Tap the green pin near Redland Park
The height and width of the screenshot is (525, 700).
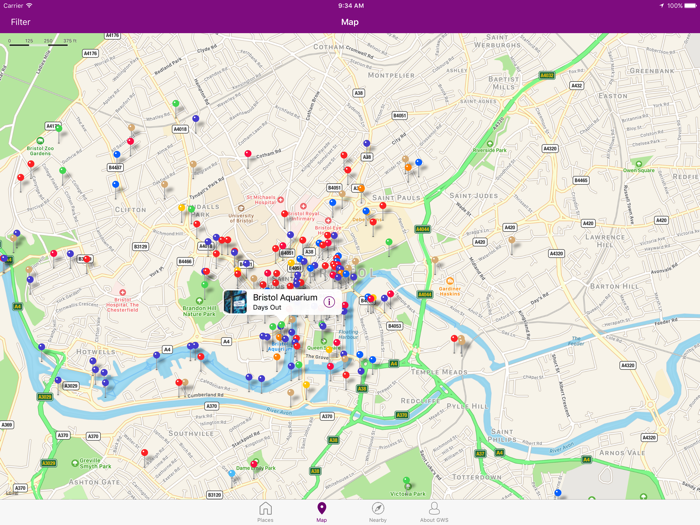pyautogui.click(x=176, y=104)
